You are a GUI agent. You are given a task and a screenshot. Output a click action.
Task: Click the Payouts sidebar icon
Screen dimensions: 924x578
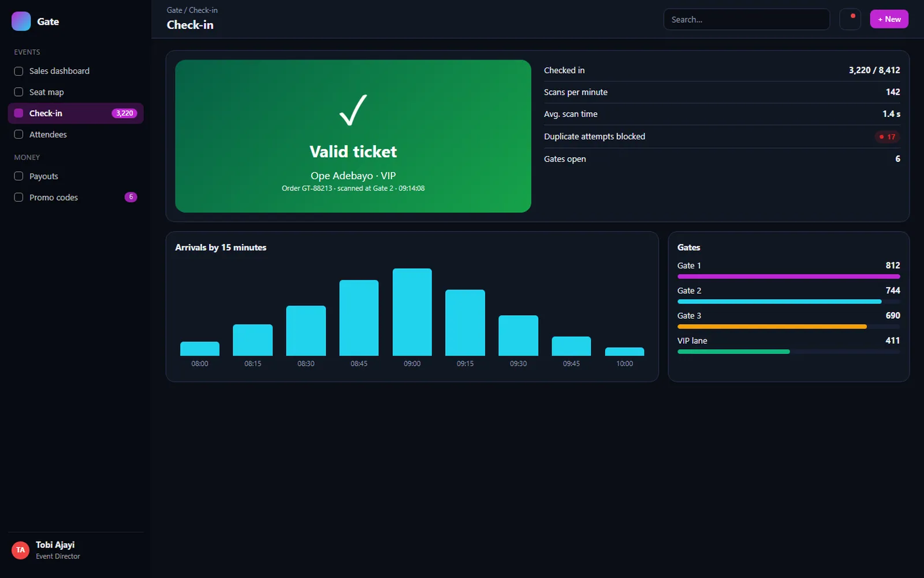click(x=18, y=176)
